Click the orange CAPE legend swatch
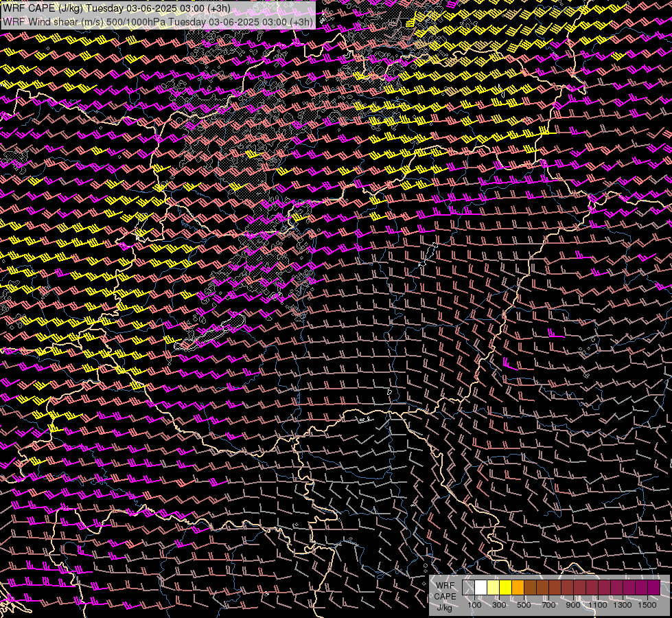 [518, 588]
